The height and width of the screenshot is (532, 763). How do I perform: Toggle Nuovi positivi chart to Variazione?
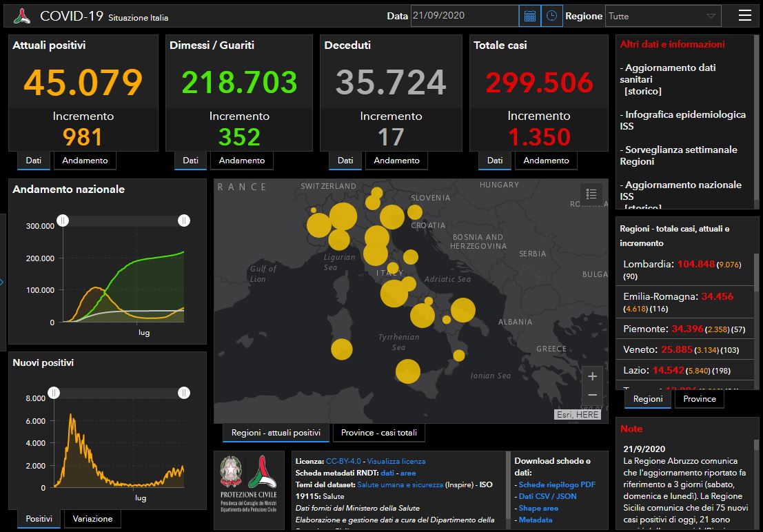pyautogui.click(x=92, y=519)
